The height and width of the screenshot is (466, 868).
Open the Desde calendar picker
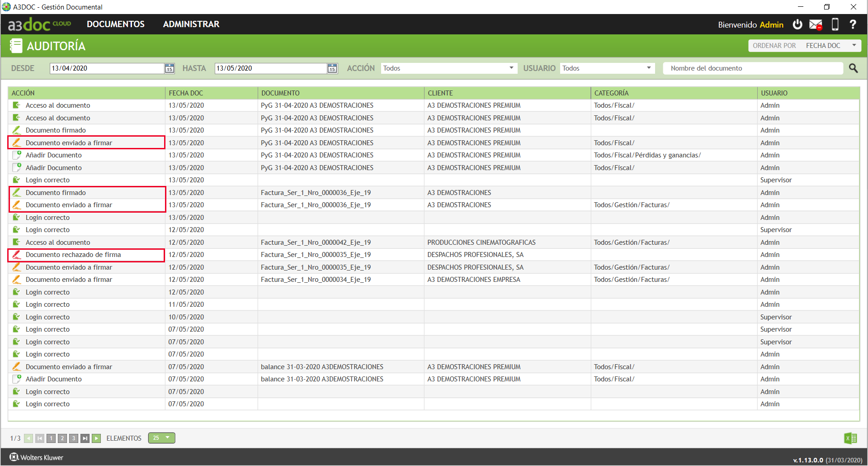(x=169, y=68)
